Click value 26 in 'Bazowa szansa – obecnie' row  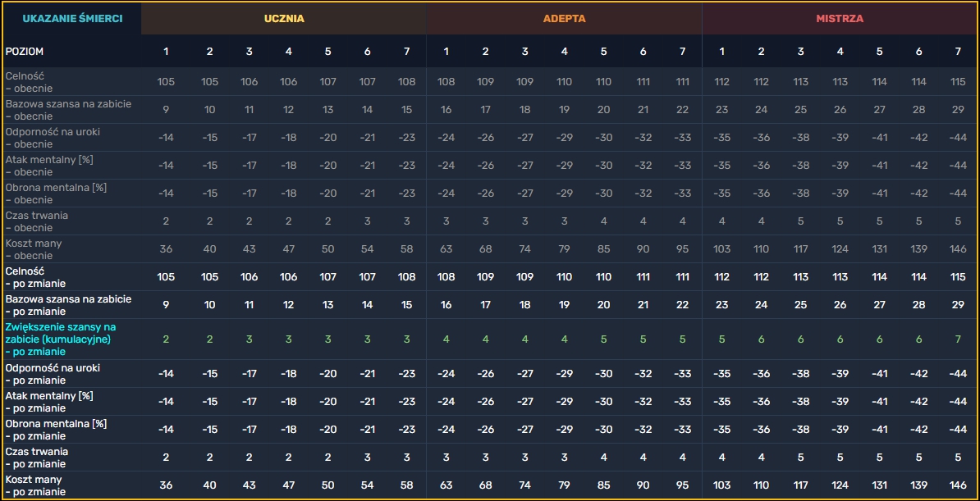(x=840, y=109)
